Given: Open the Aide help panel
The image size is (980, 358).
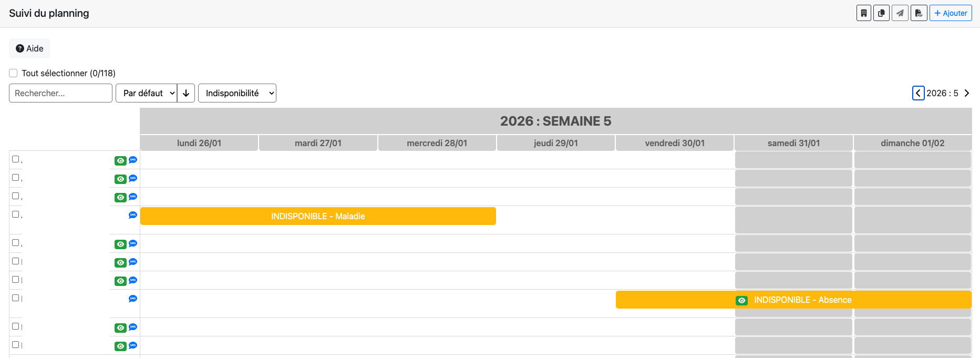Looking at the screenshot, I should pyautogui.click(x=29, y=48).
